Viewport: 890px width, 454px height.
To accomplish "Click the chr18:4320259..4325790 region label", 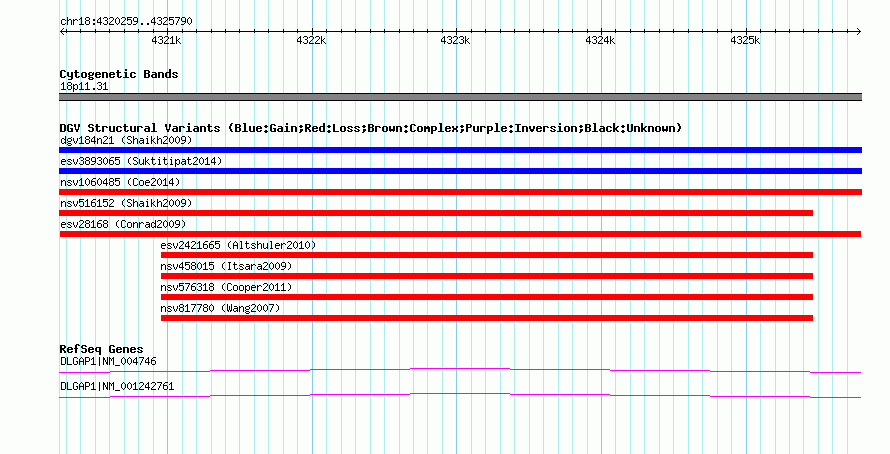I will pos(126,21).
